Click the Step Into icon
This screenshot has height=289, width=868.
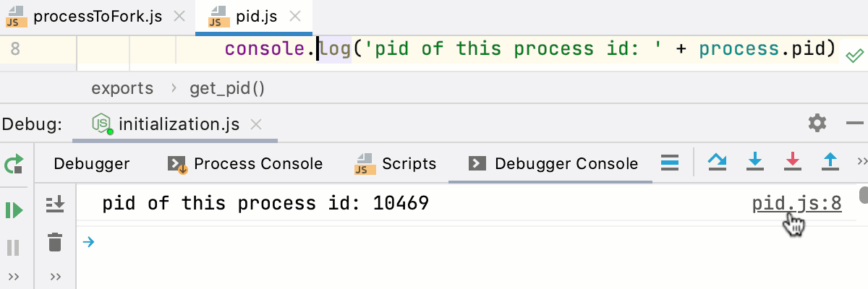(x=755, y=162)
